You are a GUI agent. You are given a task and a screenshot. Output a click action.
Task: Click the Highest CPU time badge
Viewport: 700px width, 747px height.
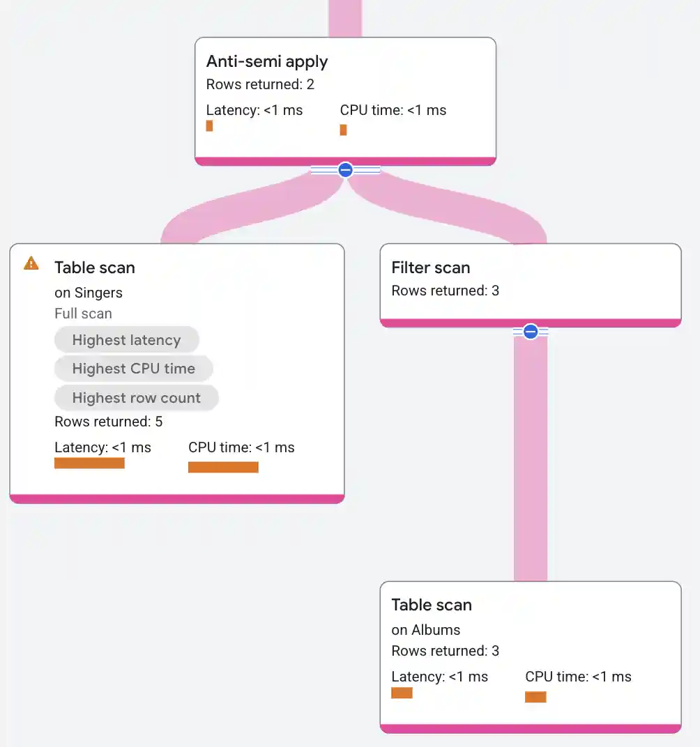click(133, 369)
